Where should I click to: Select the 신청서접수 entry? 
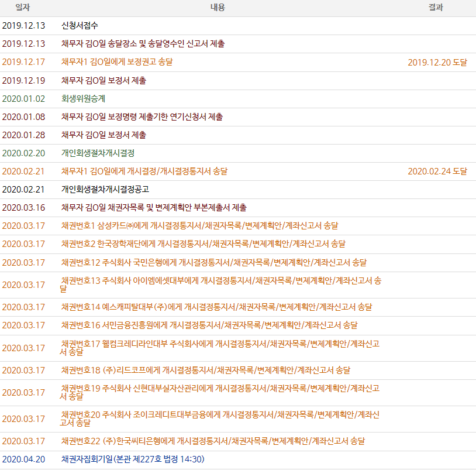(x=80, y=26)
